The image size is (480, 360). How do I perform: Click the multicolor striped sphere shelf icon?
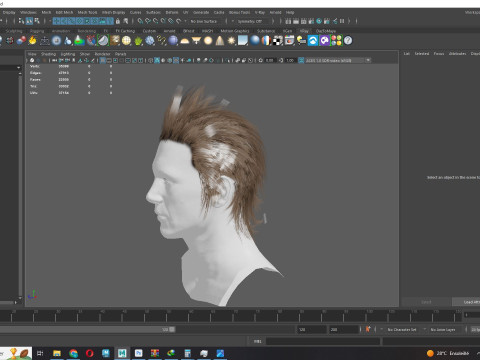[266, 41]
